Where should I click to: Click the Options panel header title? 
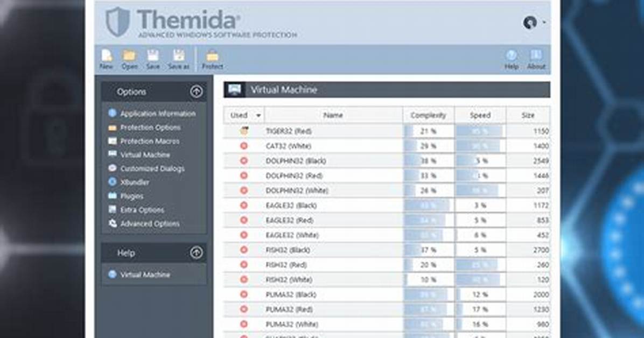coord(131,91)
